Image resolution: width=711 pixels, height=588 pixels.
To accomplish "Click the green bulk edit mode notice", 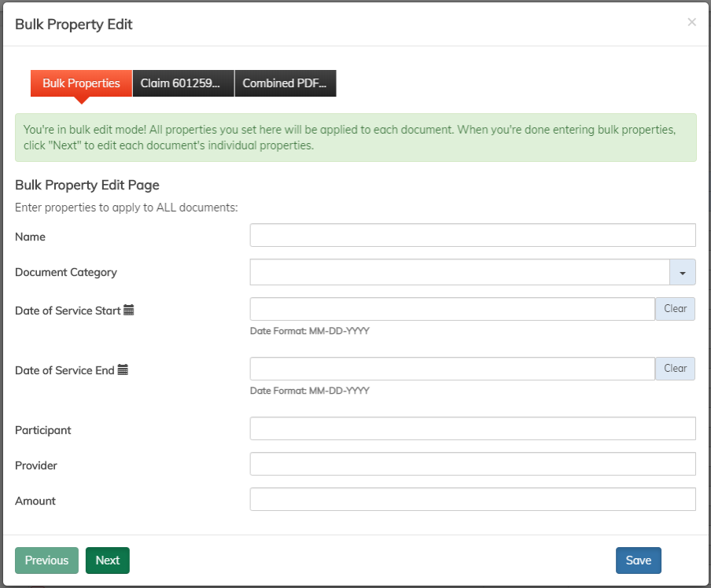I will click(x=355, y=138).
